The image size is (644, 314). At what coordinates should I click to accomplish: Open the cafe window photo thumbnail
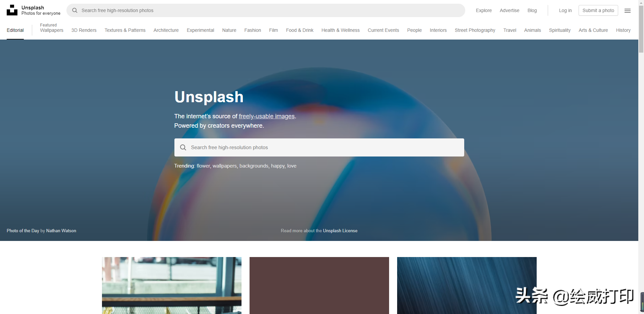click(172, 286)
